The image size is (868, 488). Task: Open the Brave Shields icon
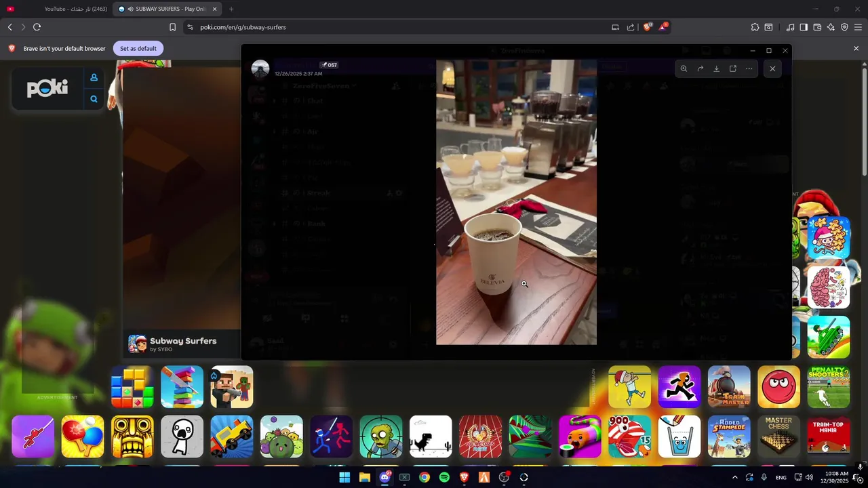647,27
